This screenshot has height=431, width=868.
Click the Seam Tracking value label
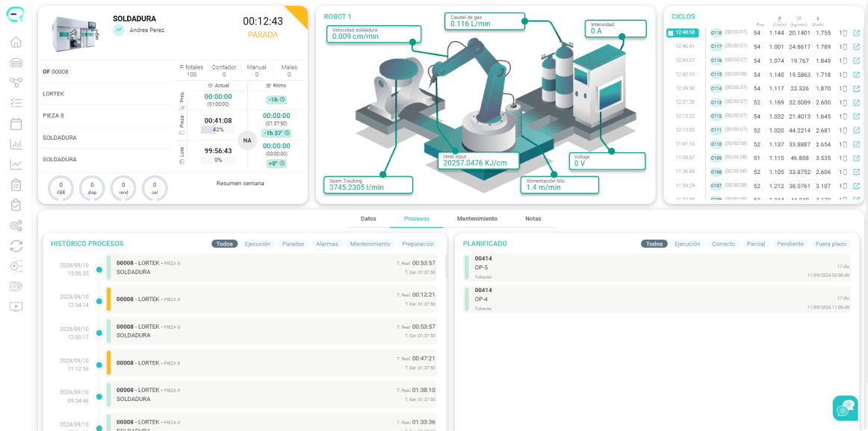[369, 185]
